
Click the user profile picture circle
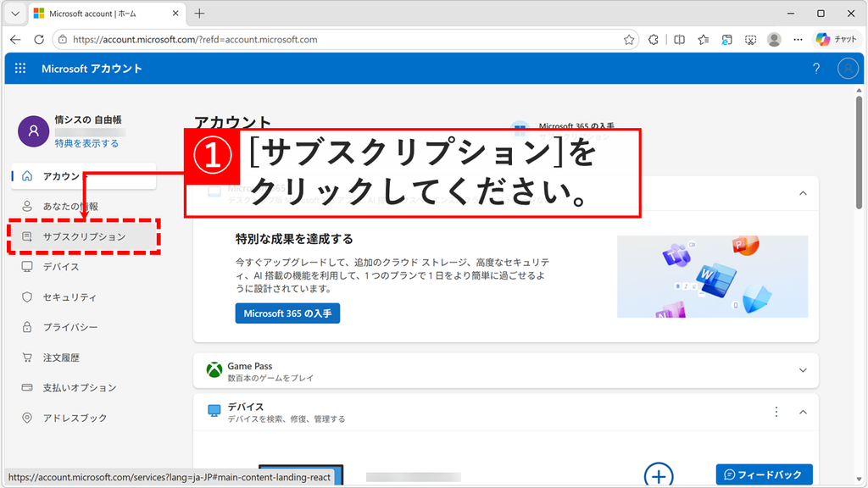pos(33,131)
